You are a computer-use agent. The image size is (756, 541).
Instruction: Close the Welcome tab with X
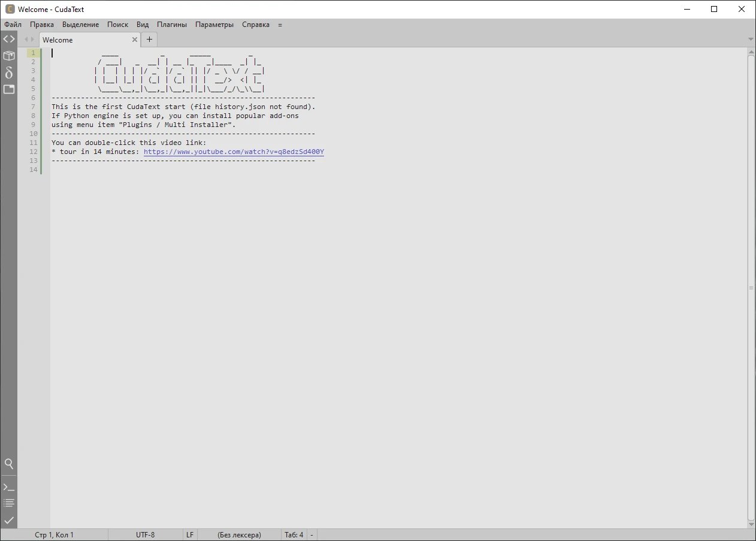[x=135, y=40]
